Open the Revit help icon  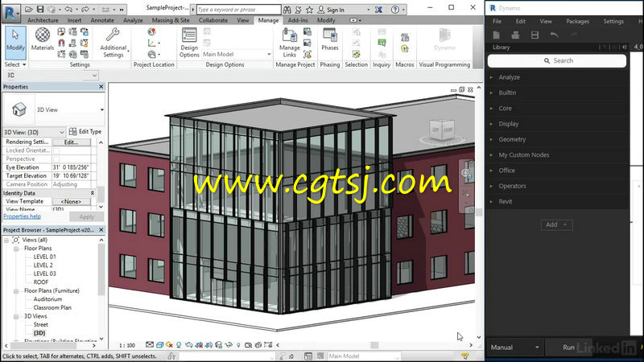(395, 10)
